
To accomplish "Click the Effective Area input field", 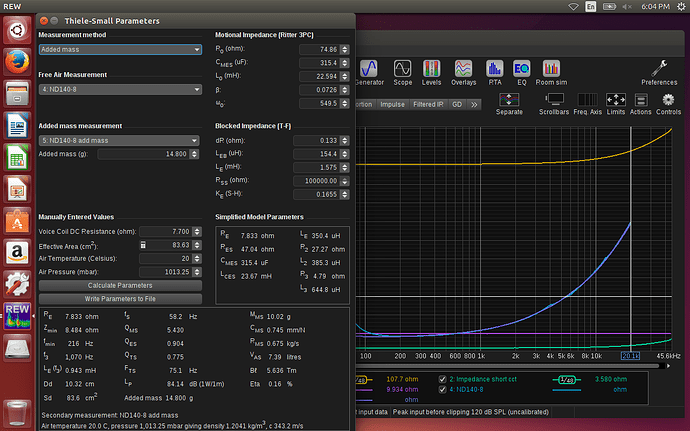I will coord(169,245).
